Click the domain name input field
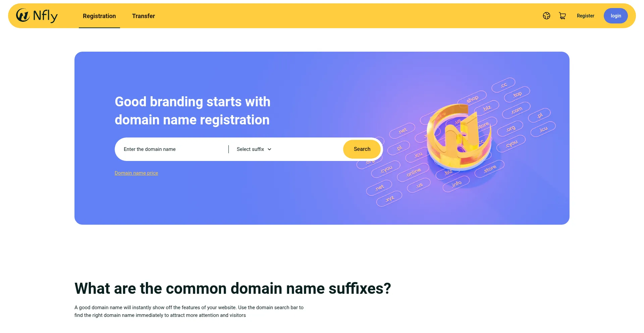The width and height of the screenshot is (644, 333). click(168, 149)
